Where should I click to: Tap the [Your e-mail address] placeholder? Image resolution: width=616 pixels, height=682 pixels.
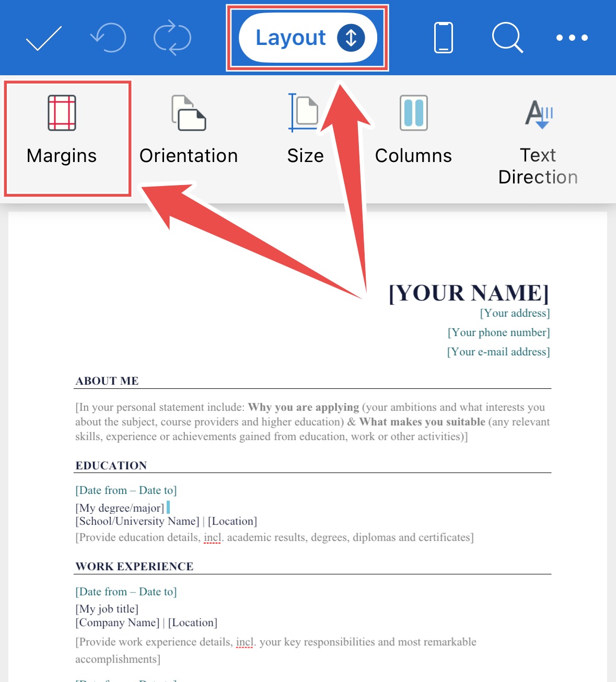click(498, 352)
